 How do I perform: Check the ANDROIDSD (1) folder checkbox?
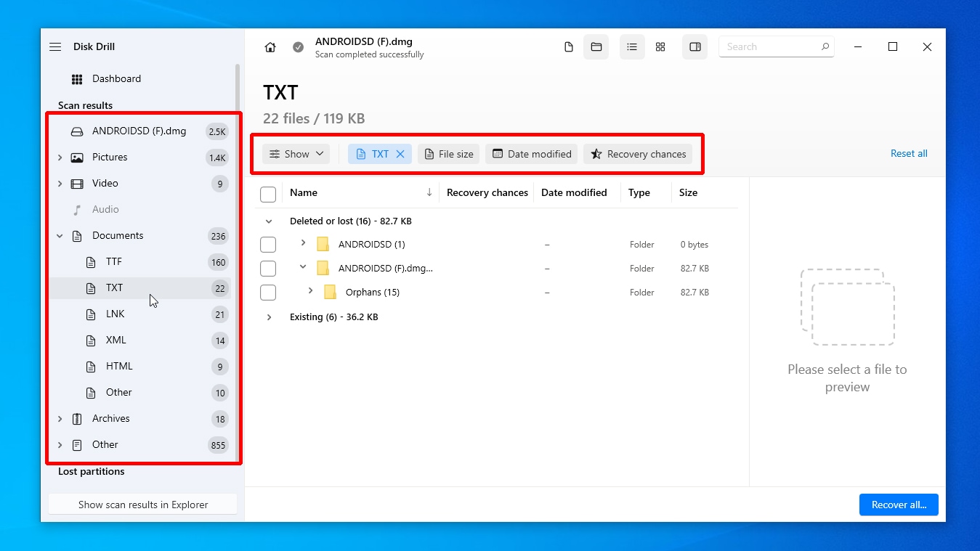click(x=268, y=245)
